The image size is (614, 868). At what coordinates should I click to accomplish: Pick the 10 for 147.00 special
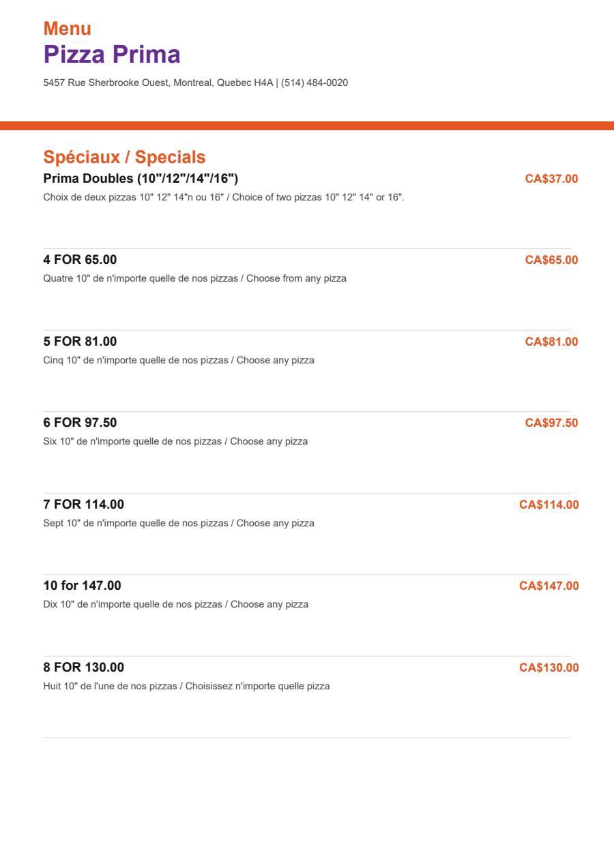[x=83, y=586]
